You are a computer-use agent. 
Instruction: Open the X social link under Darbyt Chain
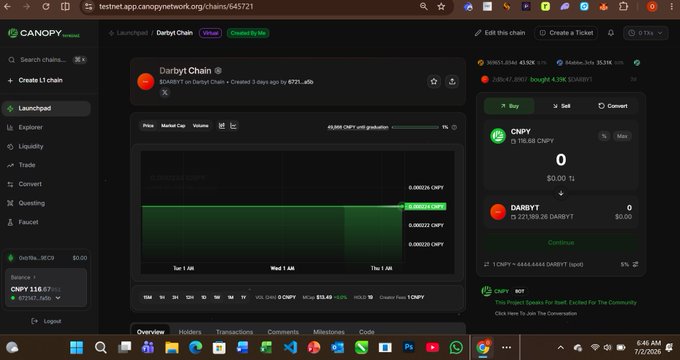tap(165, 92)
